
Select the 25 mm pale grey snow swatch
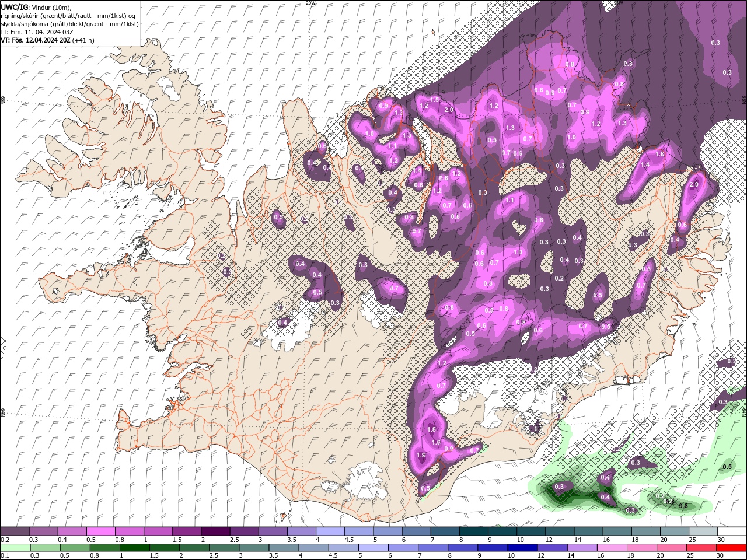click(702, 531)
